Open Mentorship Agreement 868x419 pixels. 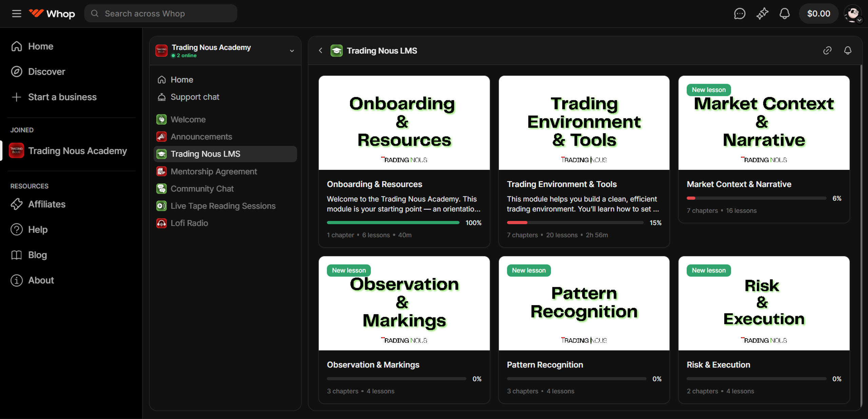225,172
